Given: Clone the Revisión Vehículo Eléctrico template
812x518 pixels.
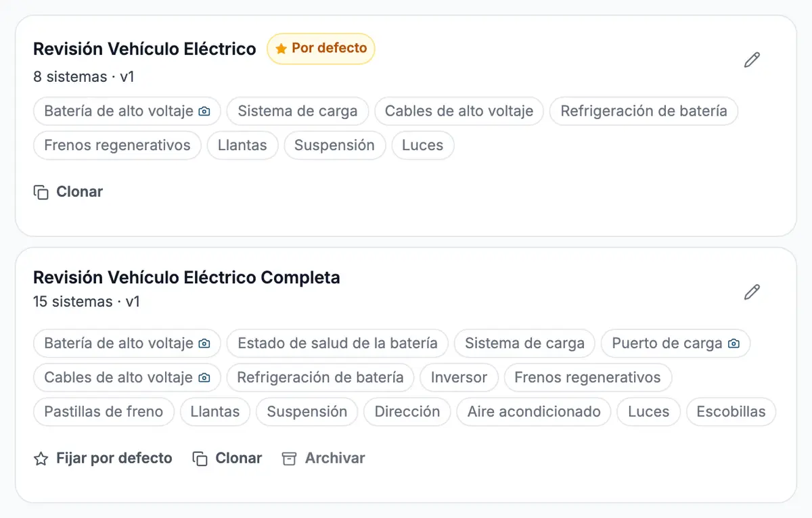Looking at the screenshot, I should (x=68, y=192).
